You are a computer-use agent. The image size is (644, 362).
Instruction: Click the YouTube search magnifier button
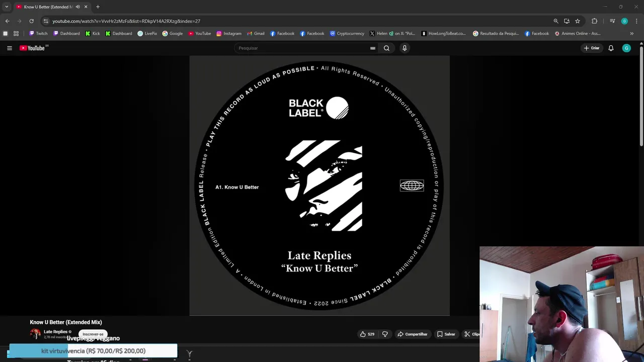(x=386, y=48)
